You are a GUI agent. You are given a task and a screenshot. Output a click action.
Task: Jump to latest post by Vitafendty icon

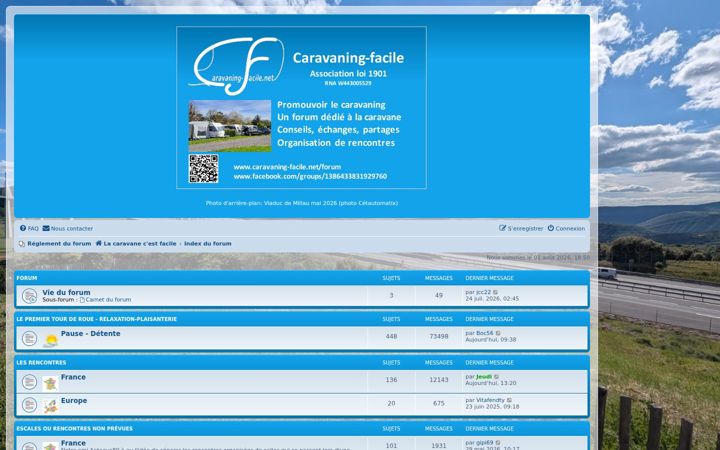pyautogui.click(x=509, y=400)
